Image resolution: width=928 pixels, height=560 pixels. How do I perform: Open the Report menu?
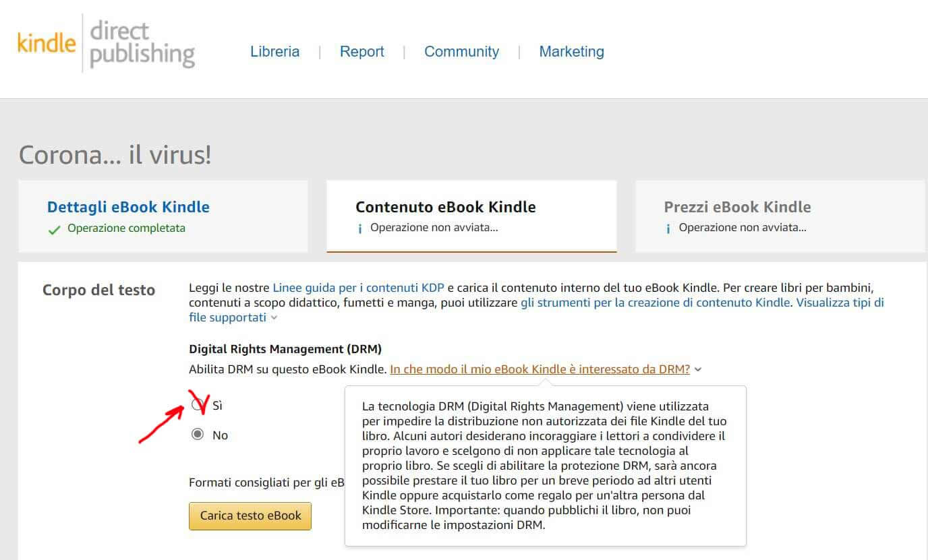tap(361, 52)
